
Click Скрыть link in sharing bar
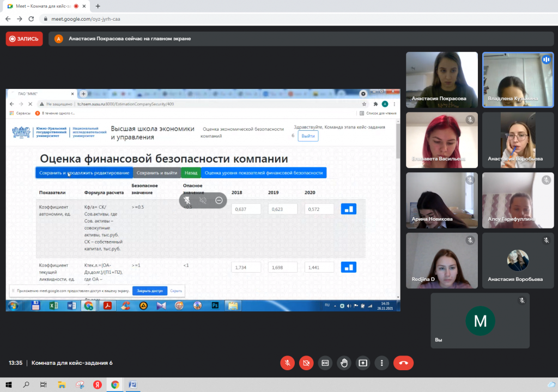tap(176, 291)
